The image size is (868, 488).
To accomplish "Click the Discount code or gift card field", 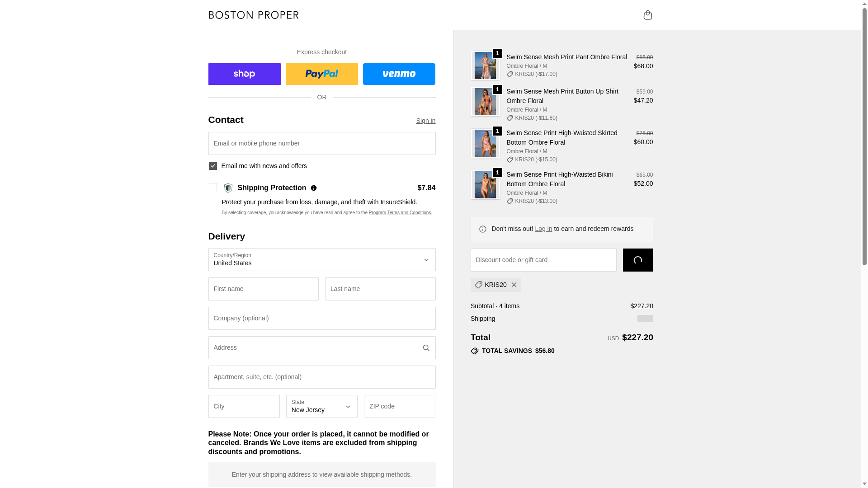I will pyautogui.click(x=543, y=260).
